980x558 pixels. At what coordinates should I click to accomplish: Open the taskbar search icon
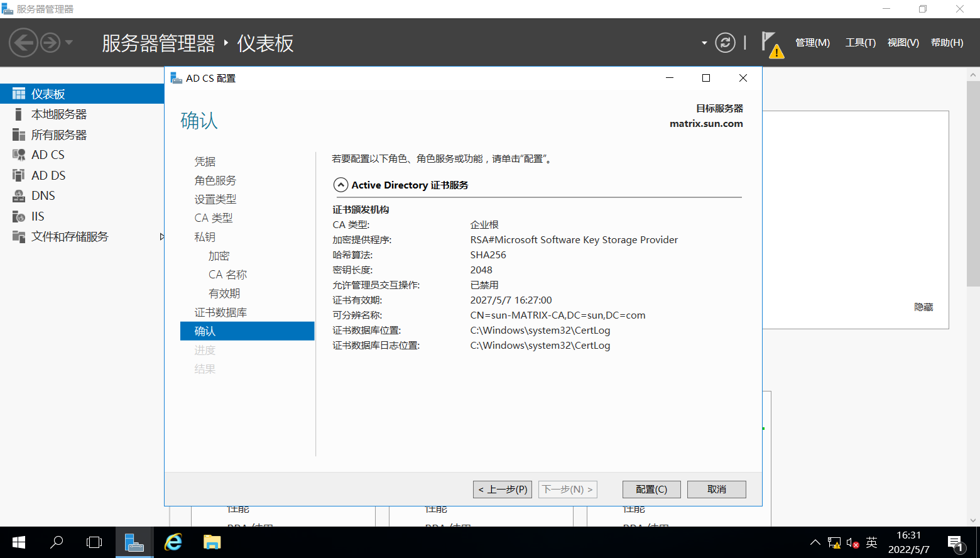tap(57, 542)
